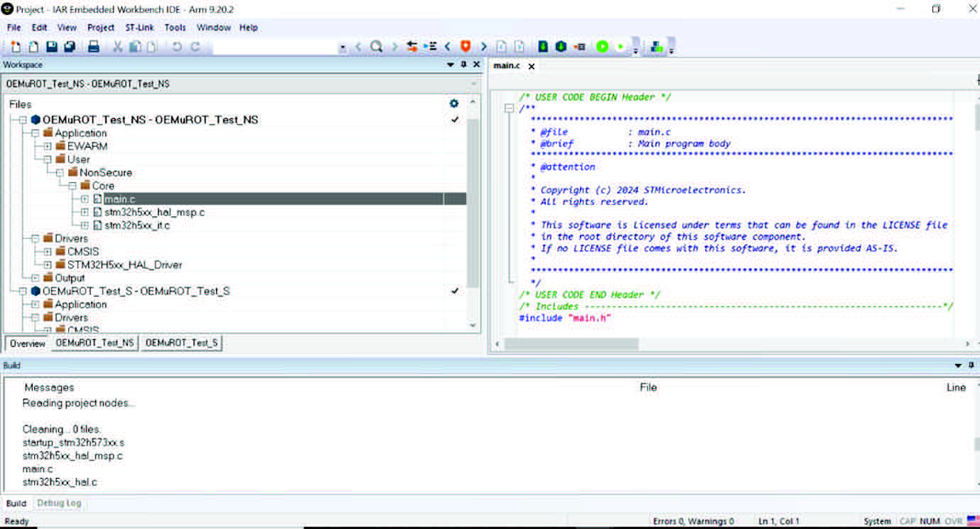Close the main.c editor tab
The image size is (980, 529).
[x=531, y=66]
